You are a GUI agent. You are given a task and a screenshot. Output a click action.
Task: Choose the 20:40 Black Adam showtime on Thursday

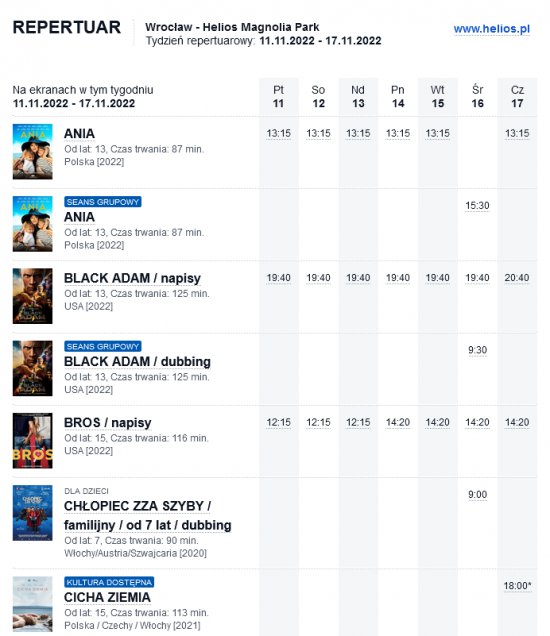517,278
